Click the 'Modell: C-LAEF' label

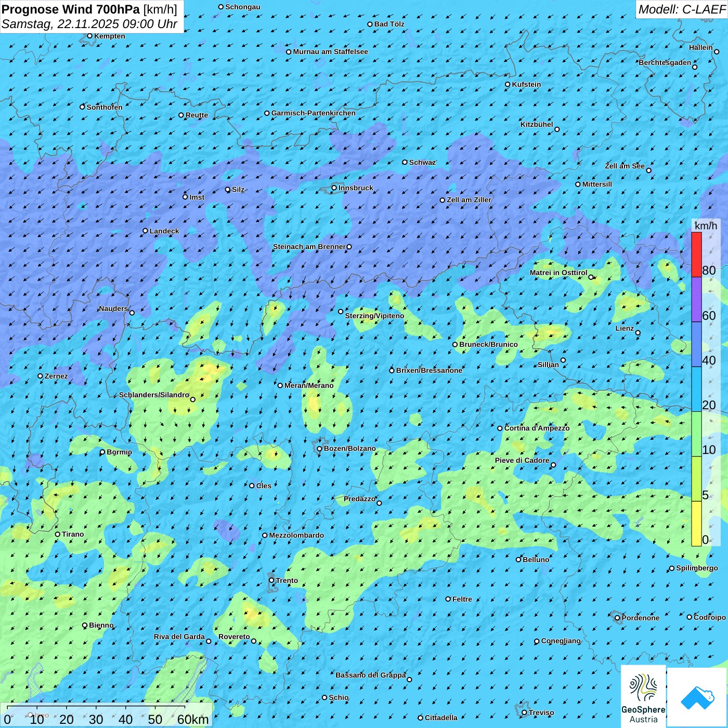click(682, 9)
